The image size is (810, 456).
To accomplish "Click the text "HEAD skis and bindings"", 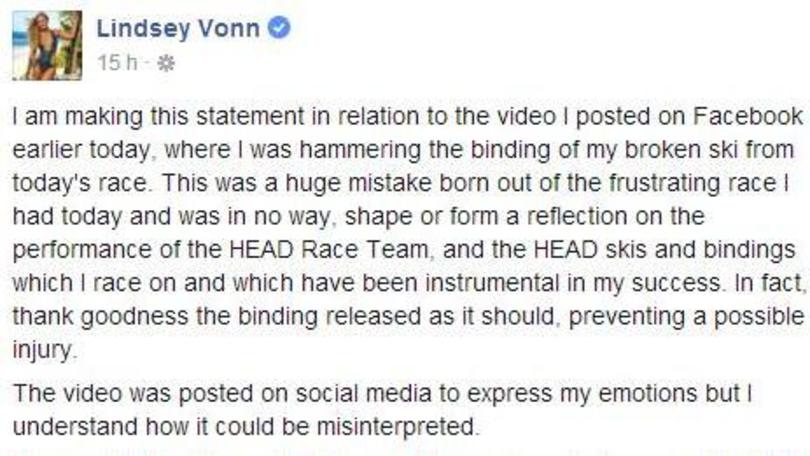I will click(664, 250).
